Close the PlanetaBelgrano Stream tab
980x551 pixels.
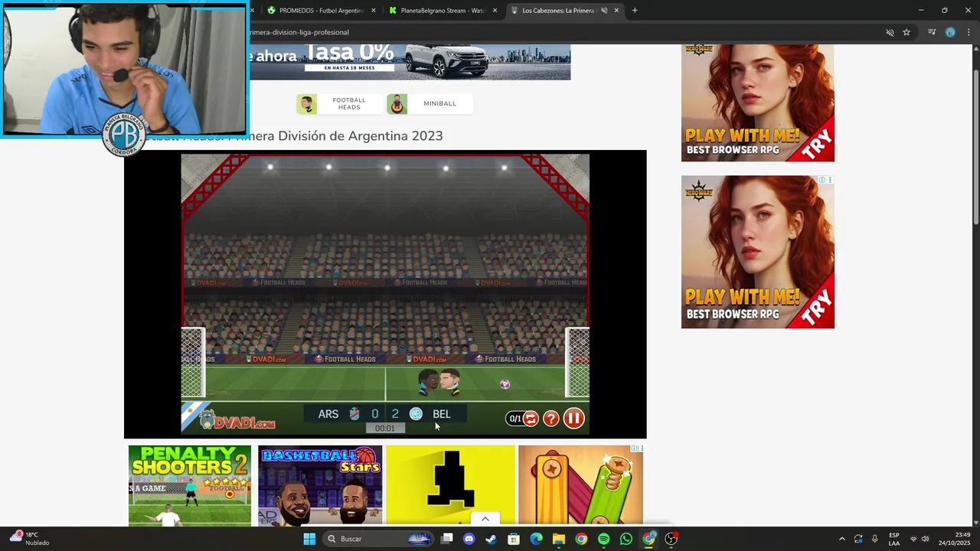pos(495,11)
